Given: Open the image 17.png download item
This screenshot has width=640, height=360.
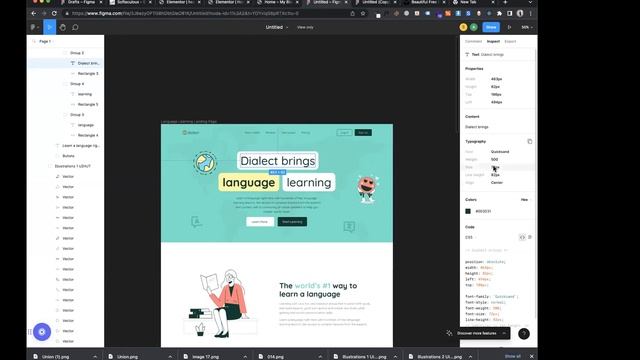Looking at the screenshot, I should [x=205, y=357].
